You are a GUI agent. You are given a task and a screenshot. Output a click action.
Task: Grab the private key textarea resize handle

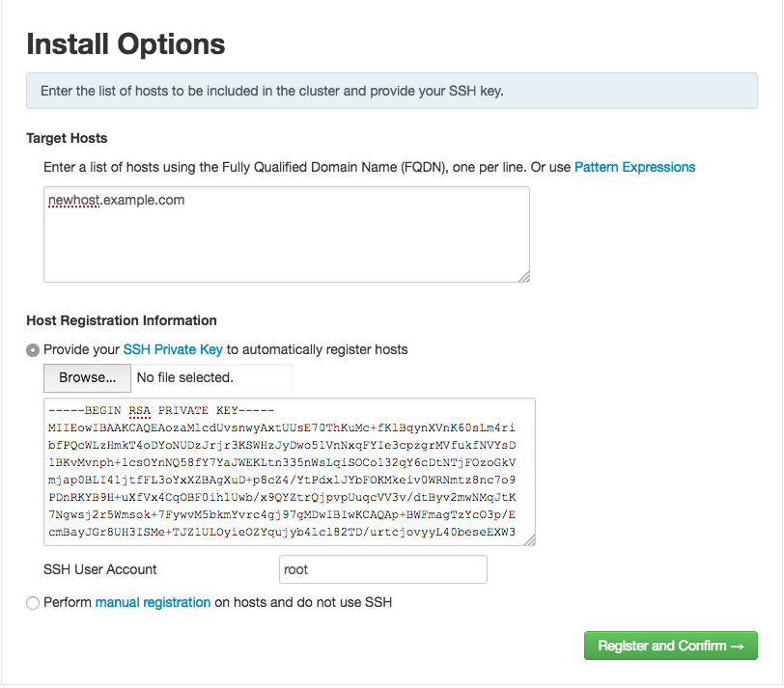pos(529,539)
